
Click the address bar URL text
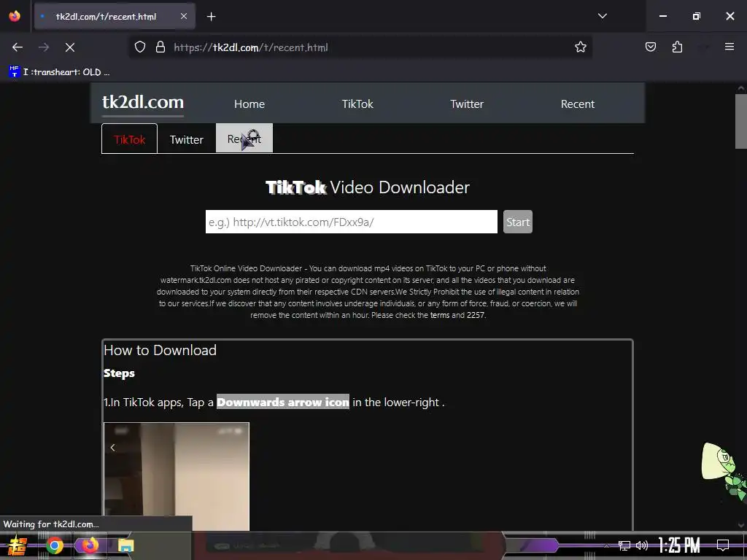(251, 47)
